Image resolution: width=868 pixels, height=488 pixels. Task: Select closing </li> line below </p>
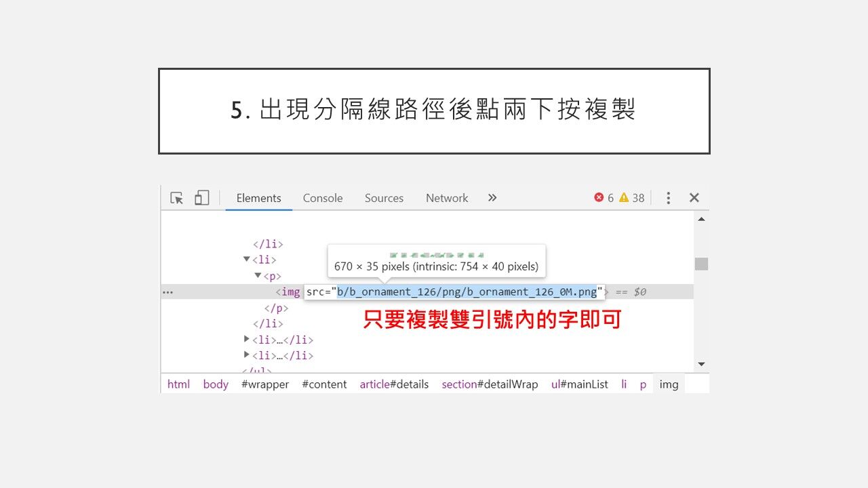click(268, 323)
